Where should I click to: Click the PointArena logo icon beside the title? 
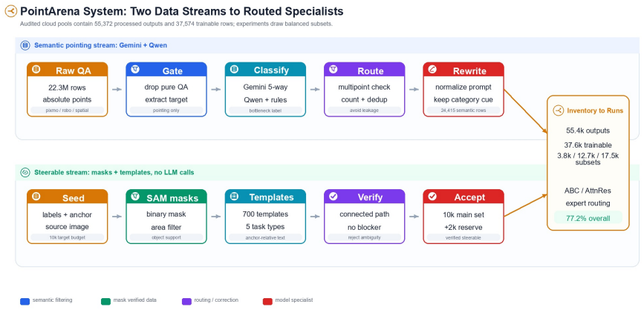point(10,11)
